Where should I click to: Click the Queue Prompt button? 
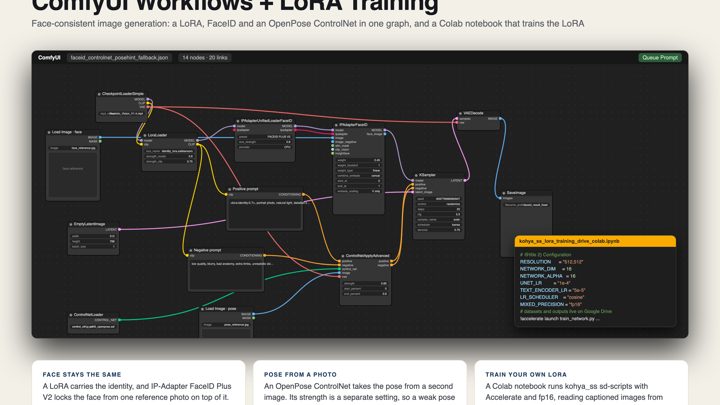tap(660, 57)
